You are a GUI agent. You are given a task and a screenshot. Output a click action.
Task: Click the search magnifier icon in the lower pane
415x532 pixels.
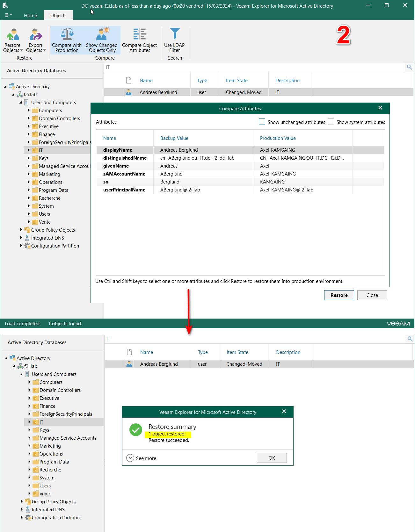pos(410,339)
